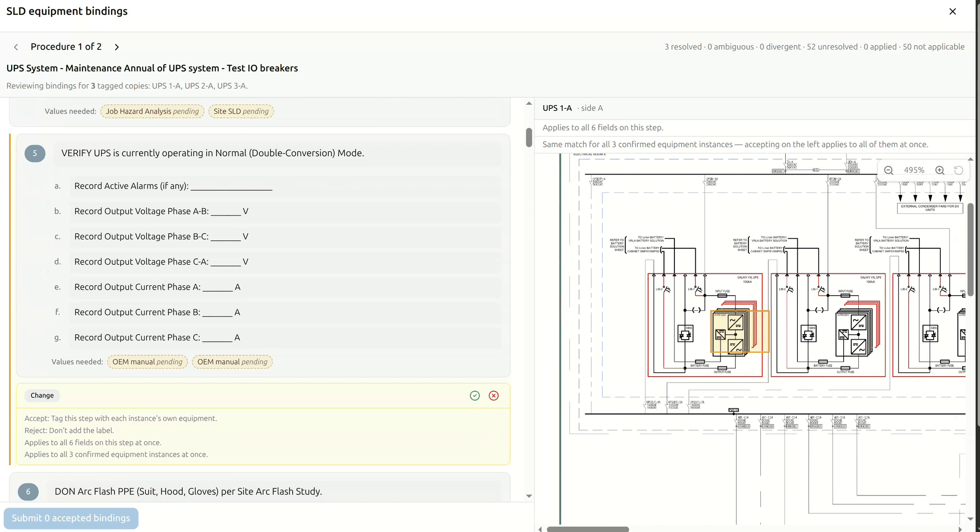Click the diagram scroll down arrow
The image size is (980, 532).
970,519
